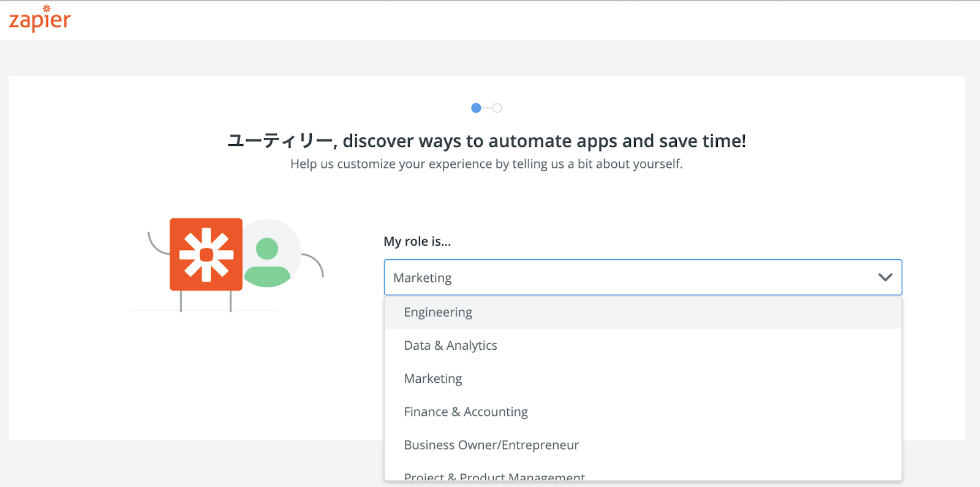
Task: Click the heading about automating apps and saving time
Action: tap(486, 141)
